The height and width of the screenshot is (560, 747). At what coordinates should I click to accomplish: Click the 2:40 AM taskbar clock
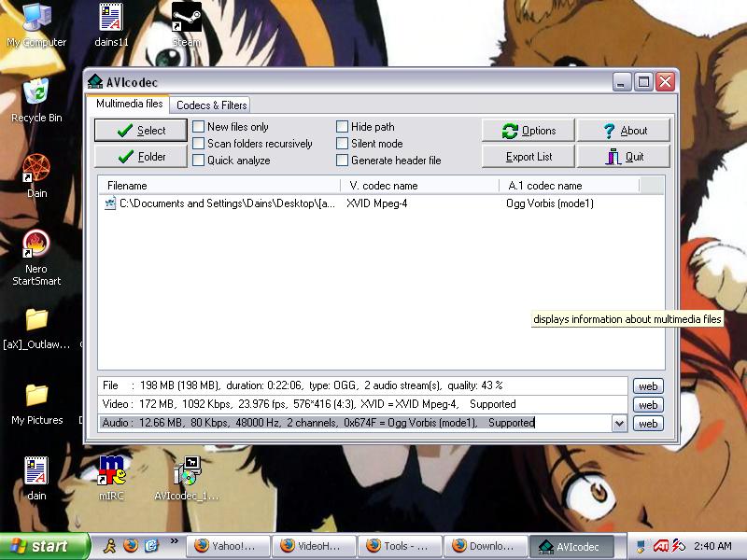pos(712,546)
